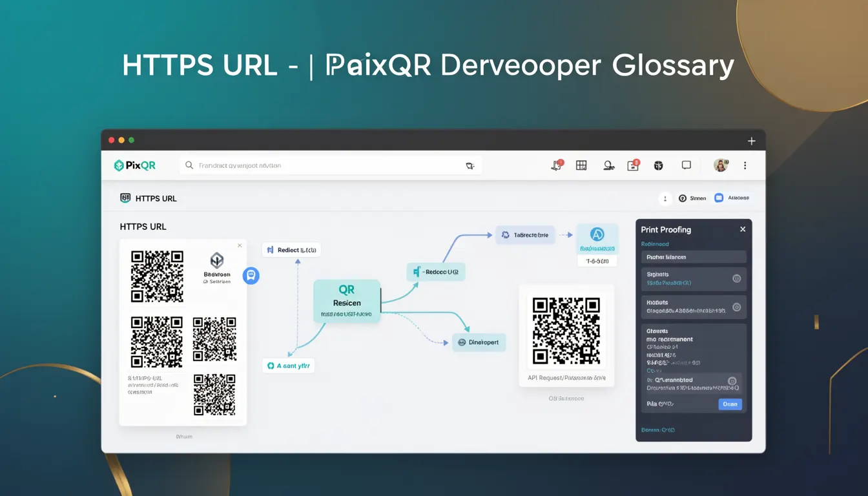
Task: Click the PixQR logo
Action: [x=135, y=165]
